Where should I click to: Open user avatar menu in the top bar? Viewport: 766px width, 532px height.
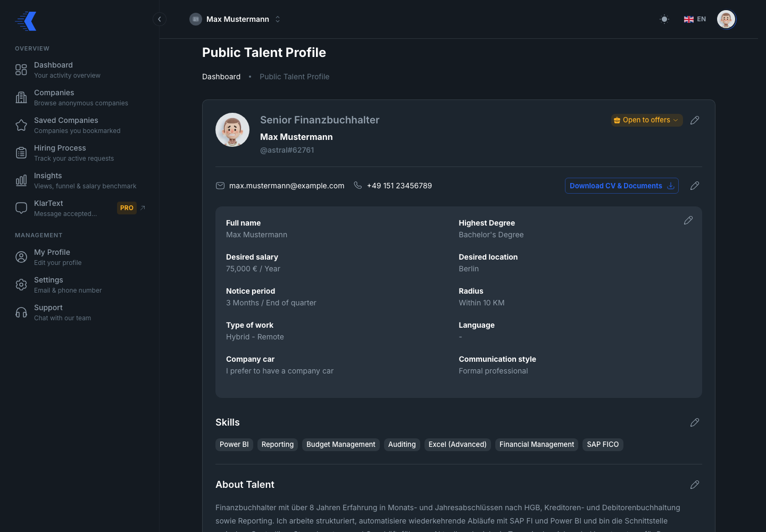click(726, 19)
